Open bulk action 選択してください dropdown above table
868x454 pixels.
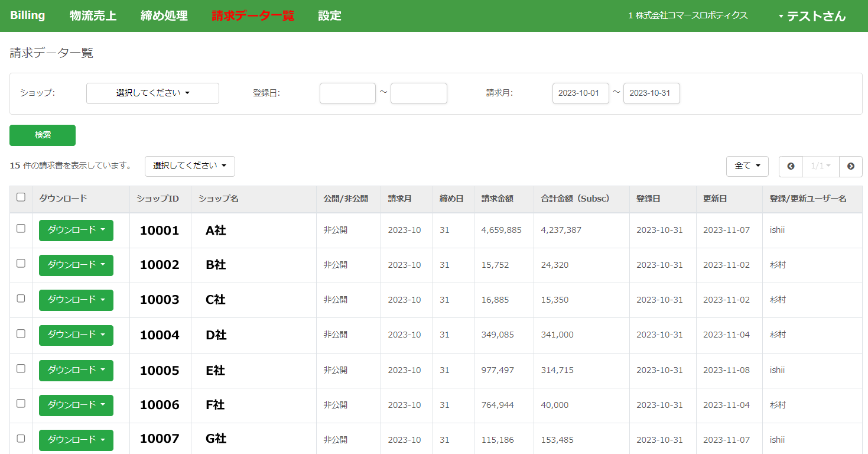point(190,166)
